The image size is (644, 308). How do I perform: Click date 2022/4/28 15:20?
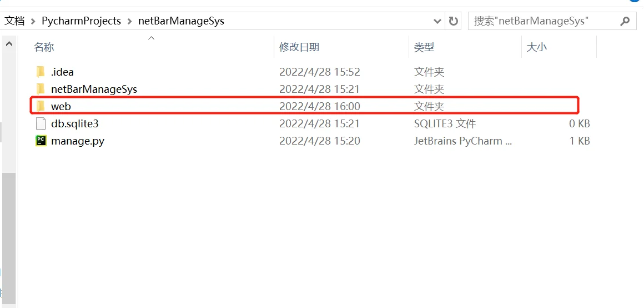(320, 141)
